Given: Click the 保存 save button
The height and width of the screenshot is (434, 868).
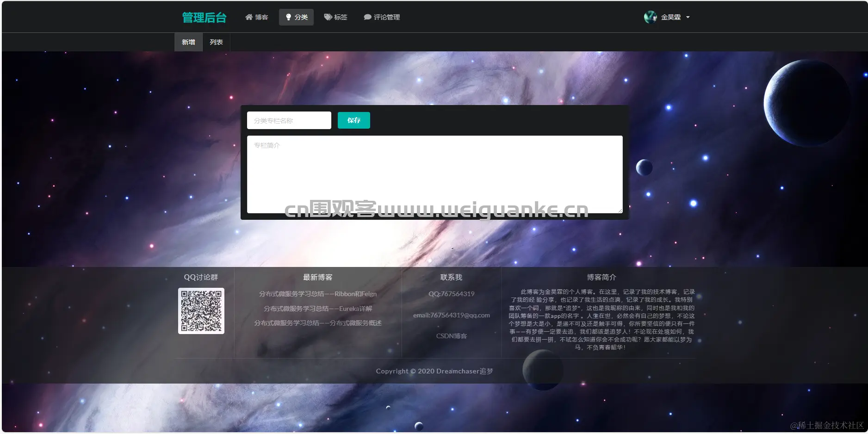Looking at the screenshot, I should (353, 120).
